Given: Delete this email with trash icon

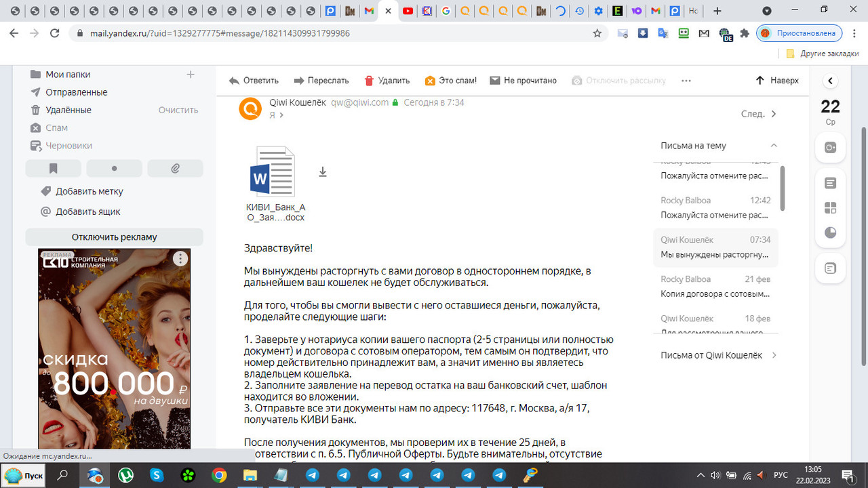Looking at the screenshot, I should [x=369, y=81].
